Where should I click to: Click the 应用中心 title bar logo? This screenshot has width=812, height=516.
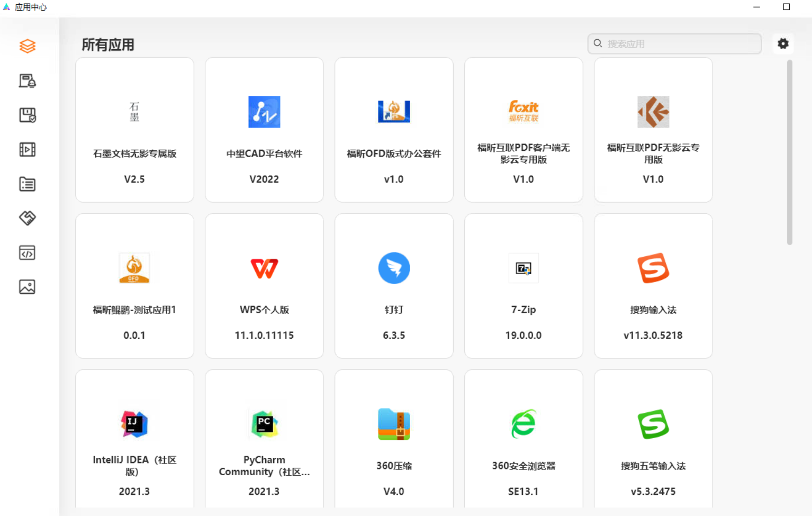coord(6,7)
